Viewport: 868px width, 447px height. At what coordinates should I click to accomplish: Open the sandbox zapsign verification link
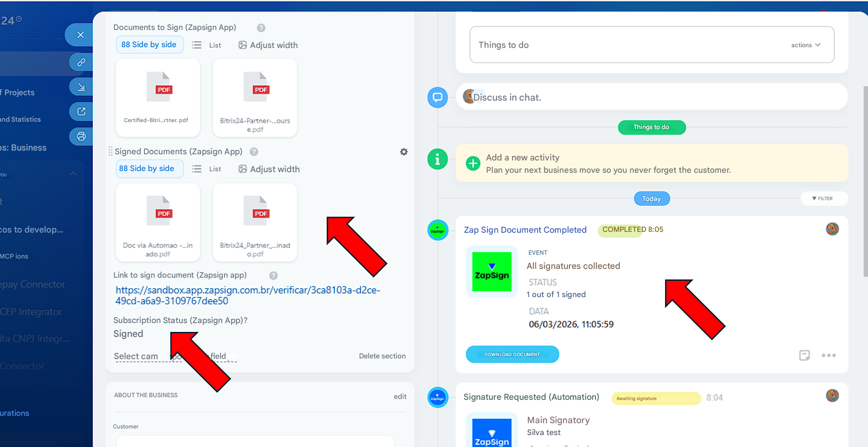pyautogui.click(x=247, y=295)
